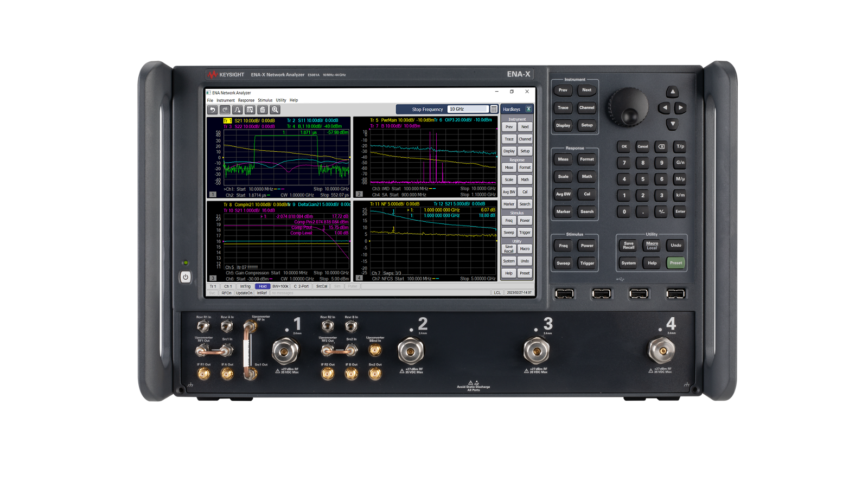Click the on-screen Preset hardkey

(x=525, y=273)
